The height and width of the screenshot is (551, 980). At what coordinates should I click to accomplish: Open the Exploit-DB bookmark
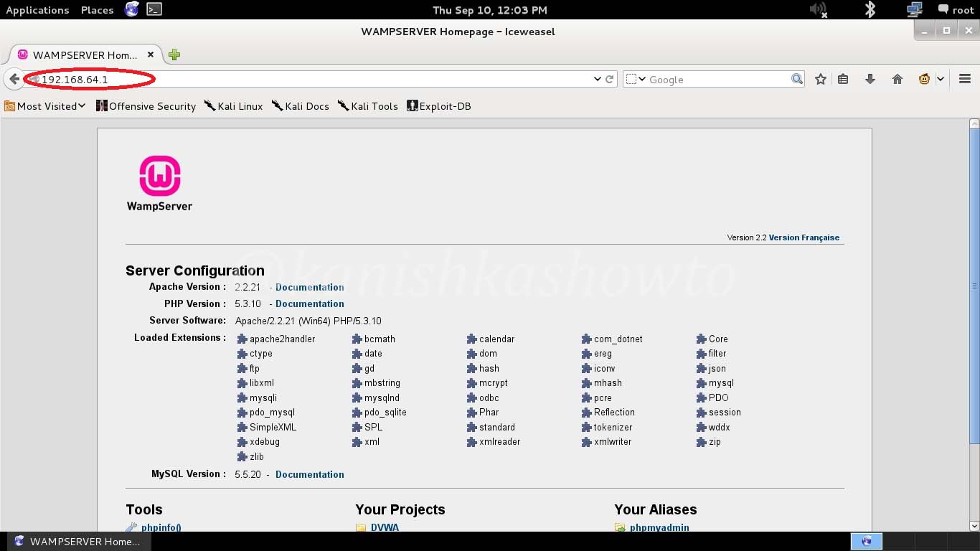[x=438, y=106]
